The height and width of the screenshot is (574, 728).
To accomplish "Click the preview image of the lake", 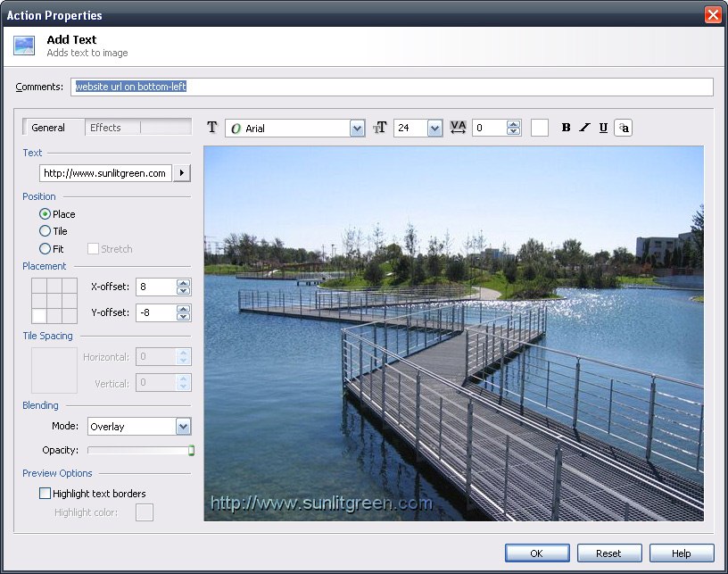I will (x=453, y=334).
